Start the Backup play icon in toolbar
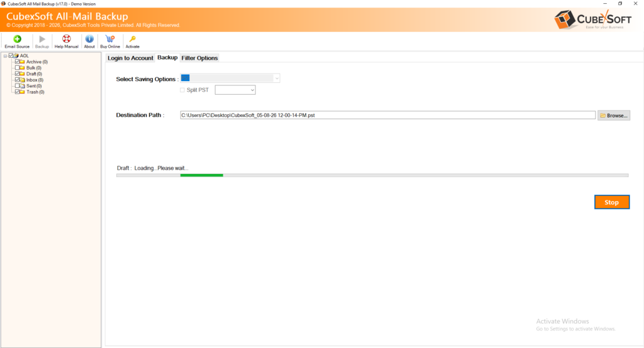Screen dimensions: 644x348 click(x=42, y=39)
